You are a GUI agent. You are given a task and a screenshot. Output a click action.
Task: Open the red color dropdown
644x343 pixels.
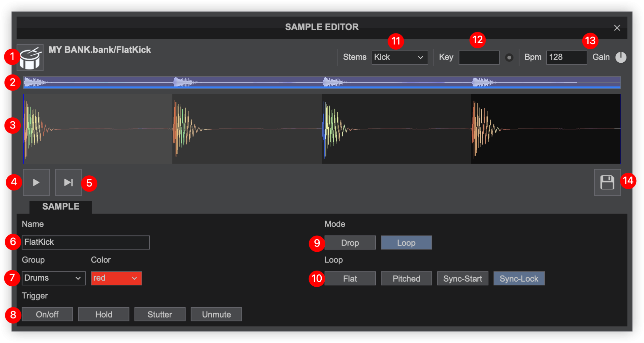(x=116, y=278)
